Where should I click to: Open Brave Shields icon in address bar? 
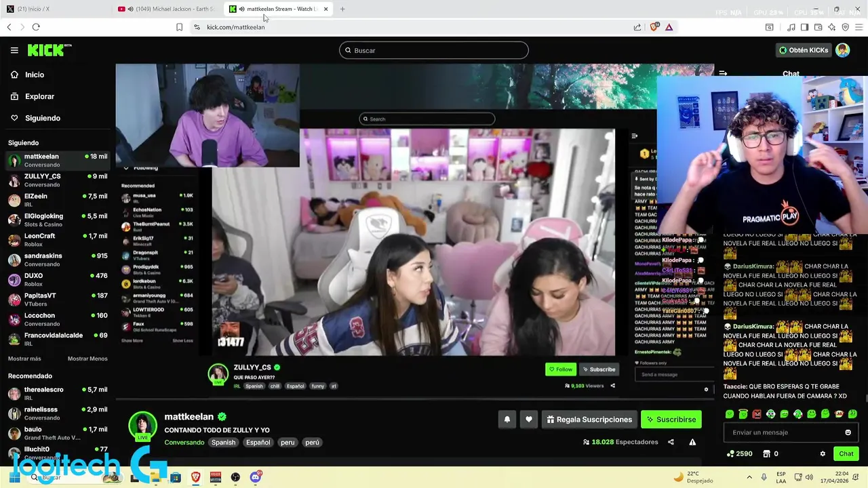pyautogui.click(x=654, y=27)
